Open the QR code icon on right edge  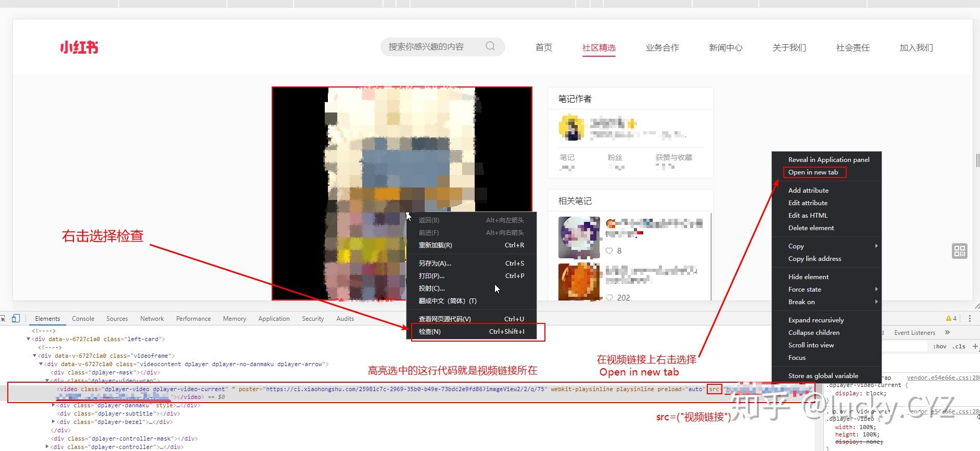(960, 251)
